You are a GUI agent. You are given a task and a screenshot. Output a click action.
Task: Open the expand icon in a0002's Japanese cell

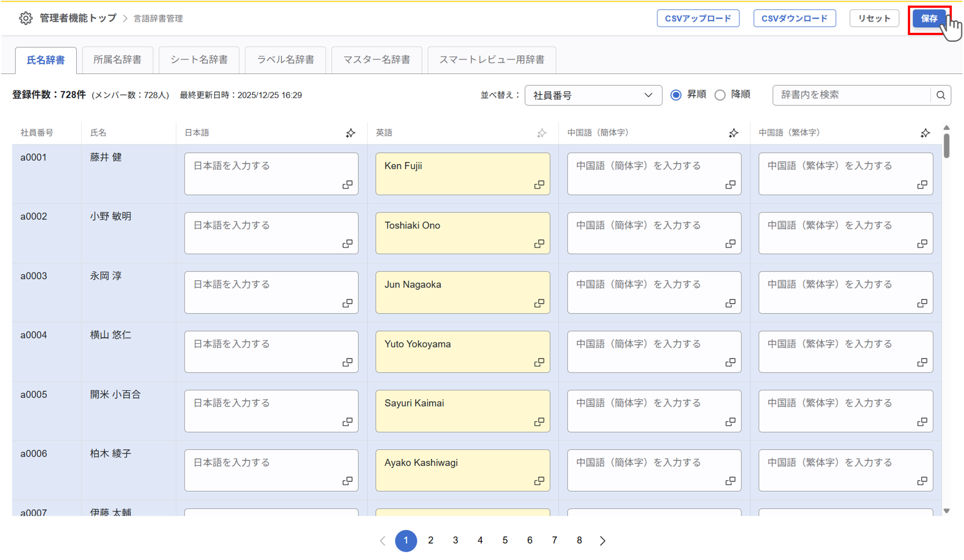348,243
